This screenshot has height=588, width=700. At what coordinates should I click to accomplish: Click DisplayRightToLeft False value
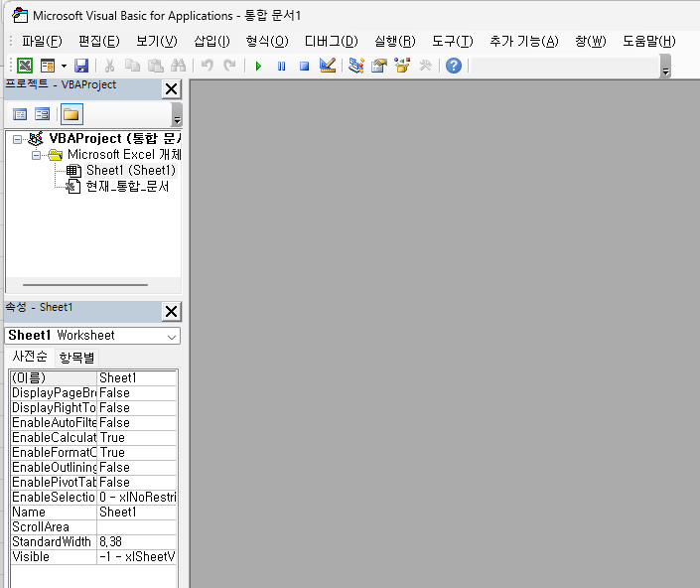(x=137, y=408)
